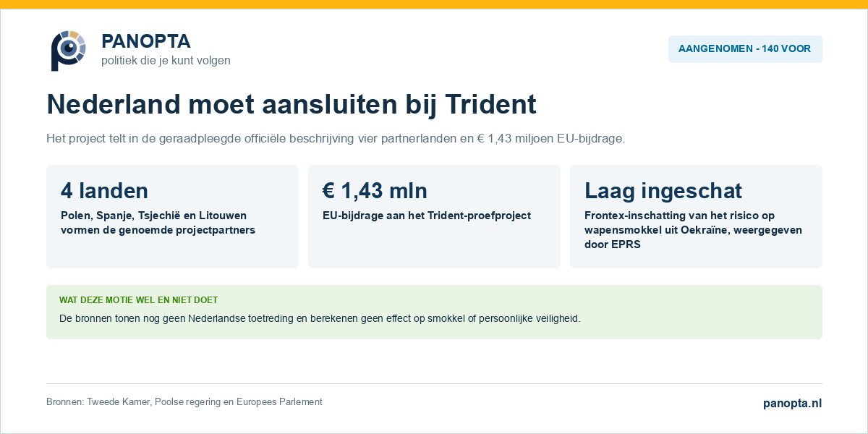Click the 'EU-bijdrage aan het Trident-proefproject' text

click(x=427, y=216)
